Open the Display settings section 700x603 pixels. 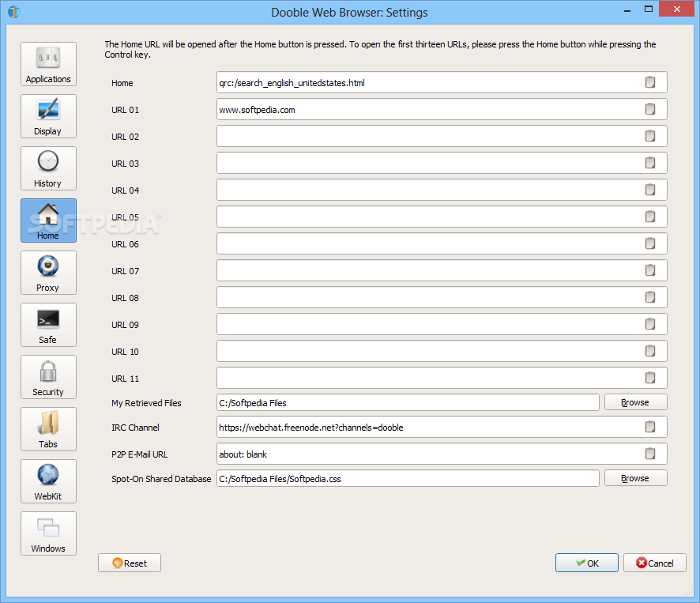tap(48, 116)
